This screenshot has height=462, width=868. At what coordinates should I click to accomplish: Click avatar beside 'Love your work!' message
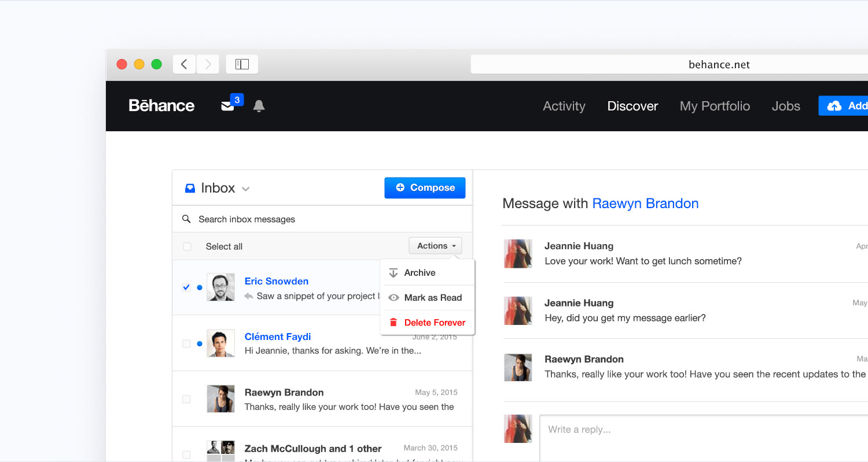click(x=518, y=253)
